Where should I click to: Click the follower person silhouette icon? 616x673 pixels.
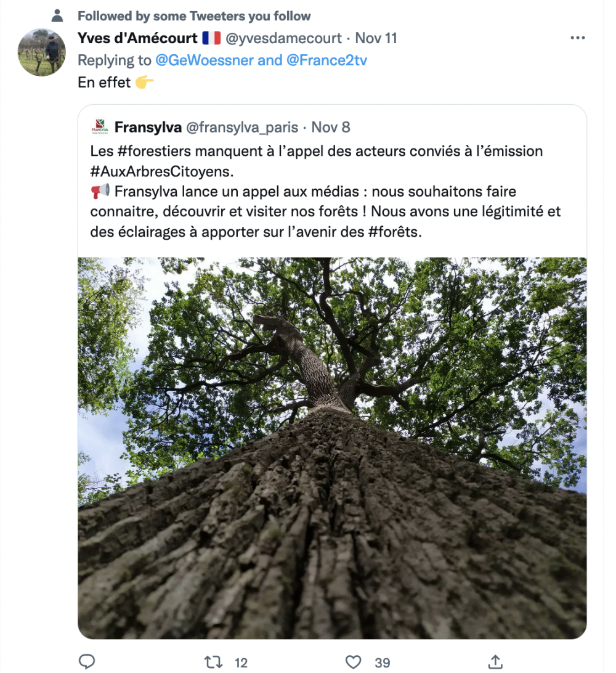coord(57,16)
